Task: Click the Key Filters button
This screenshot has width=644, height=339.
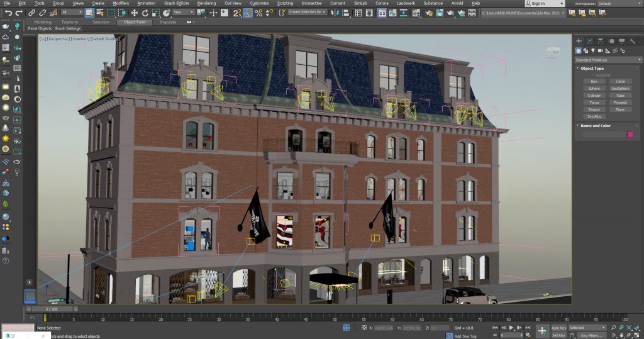Action: [x=592, y=335]
